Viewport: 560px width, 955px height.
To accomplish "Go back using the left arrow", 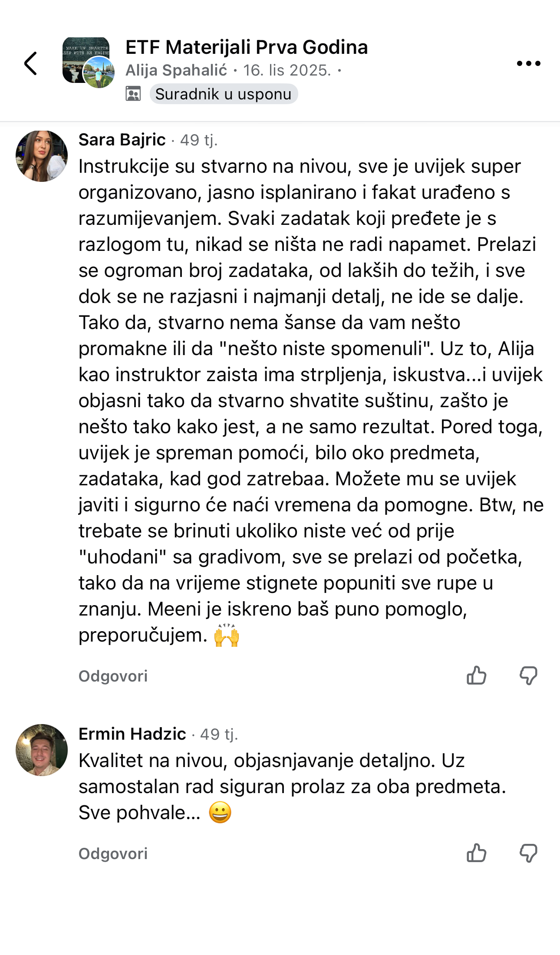I will click(30, 63).
